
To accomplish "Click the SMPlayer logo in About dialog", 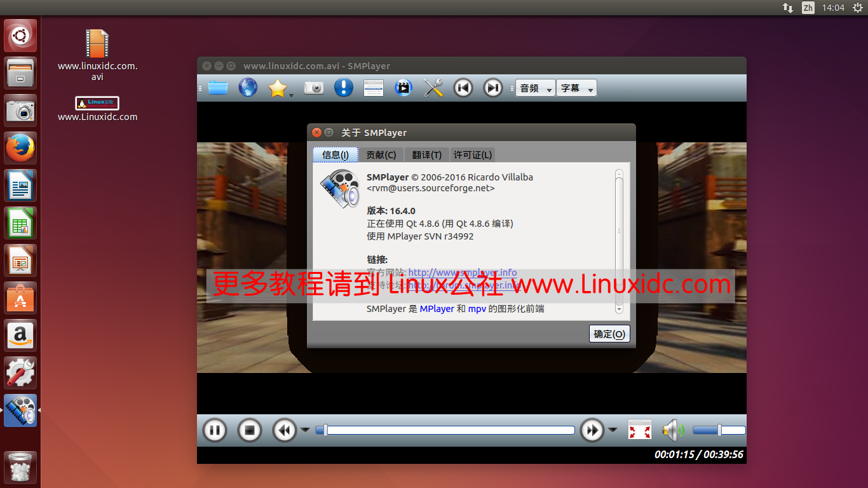I will click(x=339, y=189).
